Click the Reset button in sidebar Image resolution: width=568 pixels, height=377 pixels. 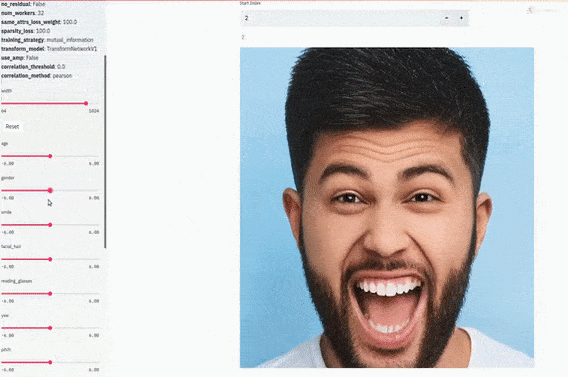[12, 126]
